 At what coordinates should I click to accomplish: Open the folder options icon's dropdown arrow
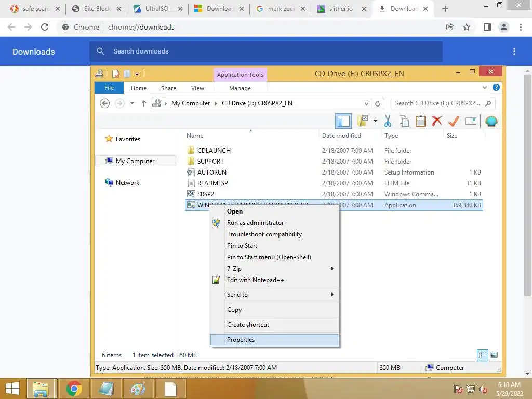(x=375, y=121)
